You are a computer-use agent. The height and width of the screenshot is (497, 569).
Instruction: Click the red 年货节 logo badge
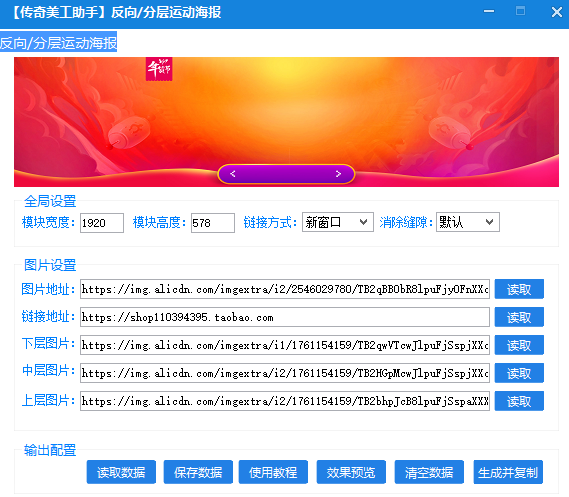click(159, 69)
